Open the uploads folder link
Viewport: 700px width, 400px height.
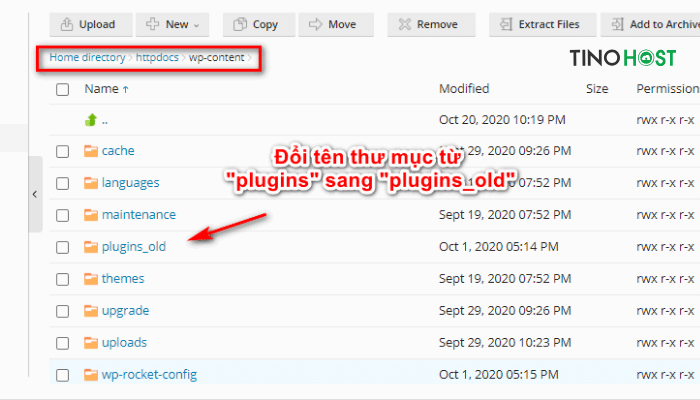coord(124,343)
